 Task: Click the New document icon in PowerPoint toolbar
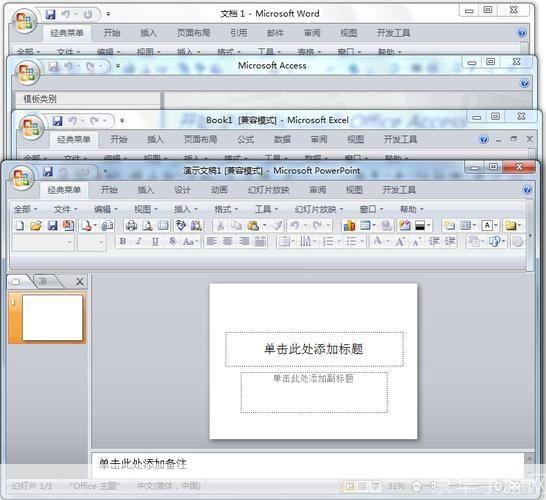pos(20,226)
